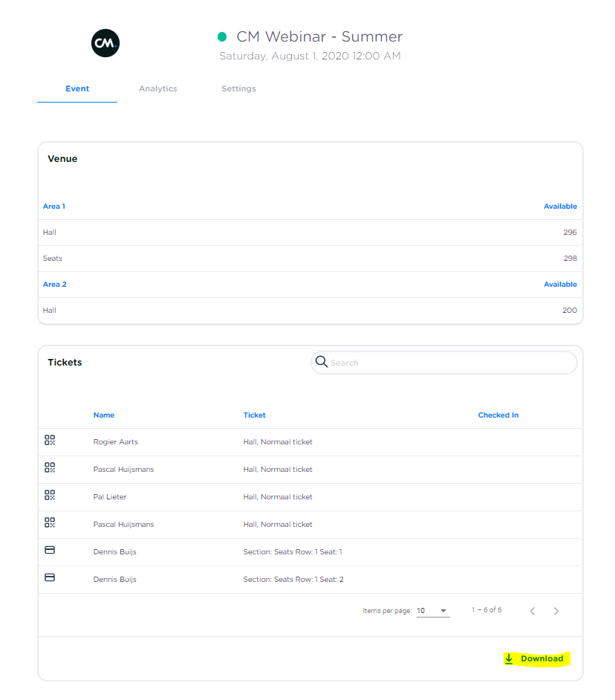615x700 pixels.
Task: Click the QR code icon beside Pal Lieter
Action: pos(50,496)
